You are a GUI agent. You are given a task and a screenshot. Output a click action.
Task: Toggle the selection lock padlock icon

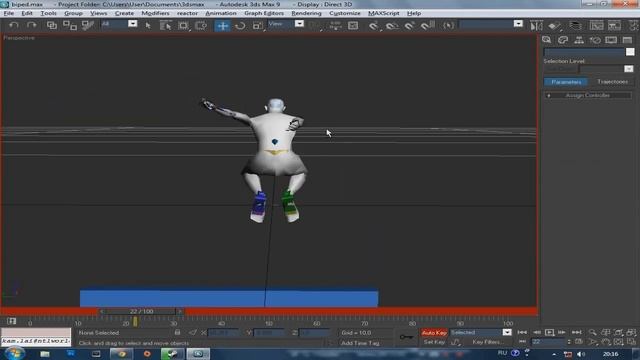(x=177, y=333)
